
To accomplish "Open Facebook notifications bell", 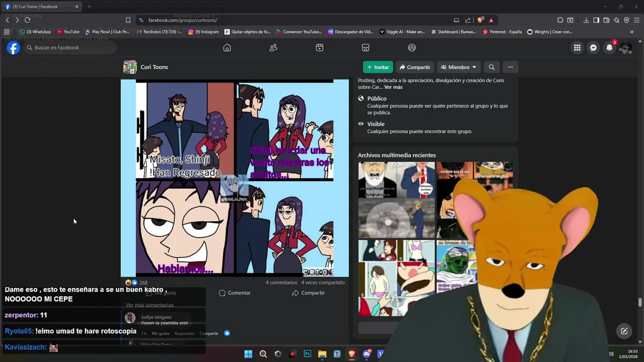I will pyautogui.click(x=609, y=48).
